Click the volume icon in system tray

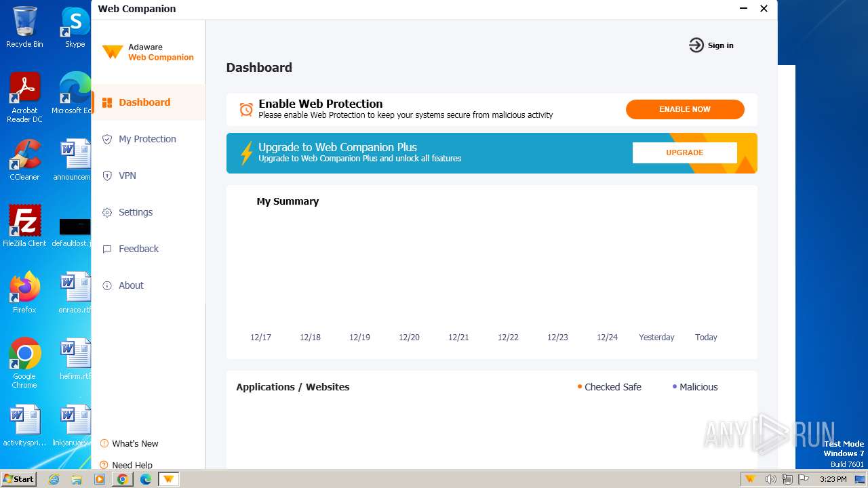pyautogui.click(x=770, y=479)
